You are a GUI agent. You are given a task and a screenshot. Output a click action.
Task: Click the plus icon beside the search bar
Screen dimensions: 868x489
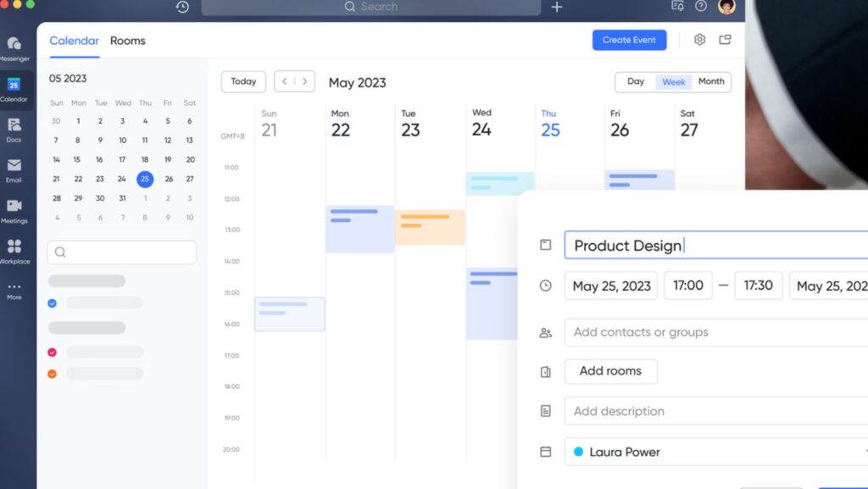[557, 7]
